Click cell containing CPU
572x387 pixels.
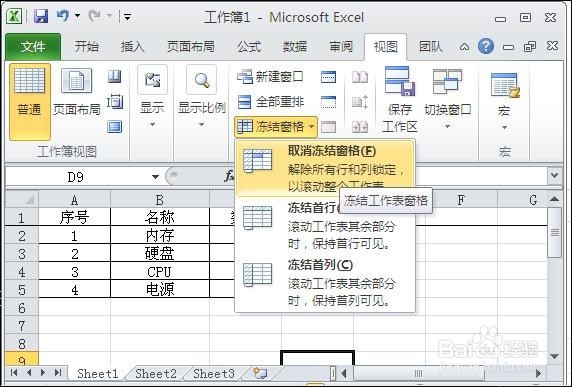click(x=160, y=272)
